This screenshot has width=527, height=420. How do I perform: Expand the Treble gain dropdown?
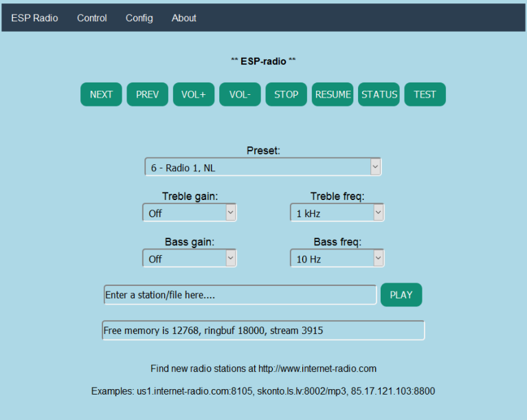click(189, 213)
